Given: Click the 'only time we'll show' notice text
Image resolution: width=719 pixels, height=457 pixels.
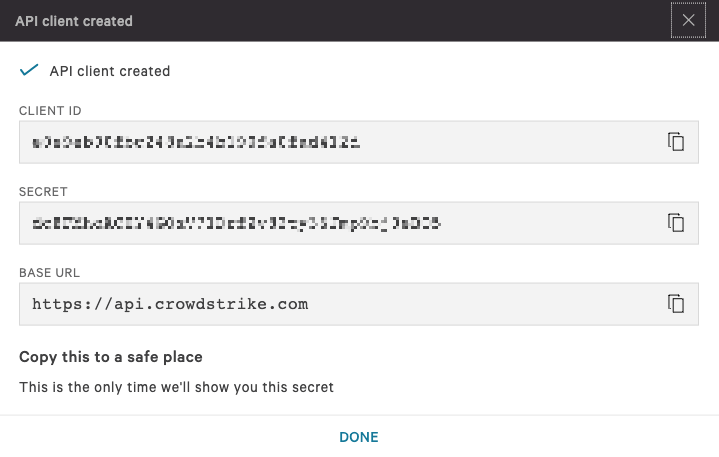Looking at the screenshot, I should pyautogui.click(x=176, y=386).
